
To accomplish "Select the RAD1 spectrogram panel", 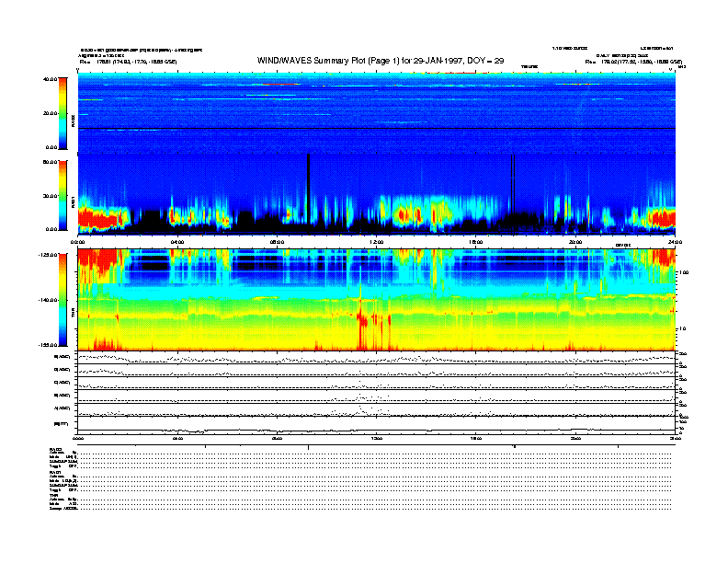I will tap(377, 194).
